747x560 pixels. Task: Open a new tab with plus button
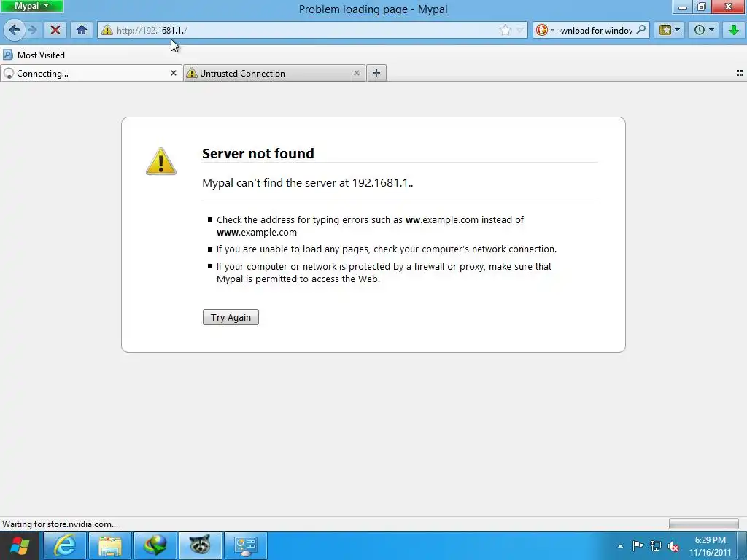click(376, 73)
